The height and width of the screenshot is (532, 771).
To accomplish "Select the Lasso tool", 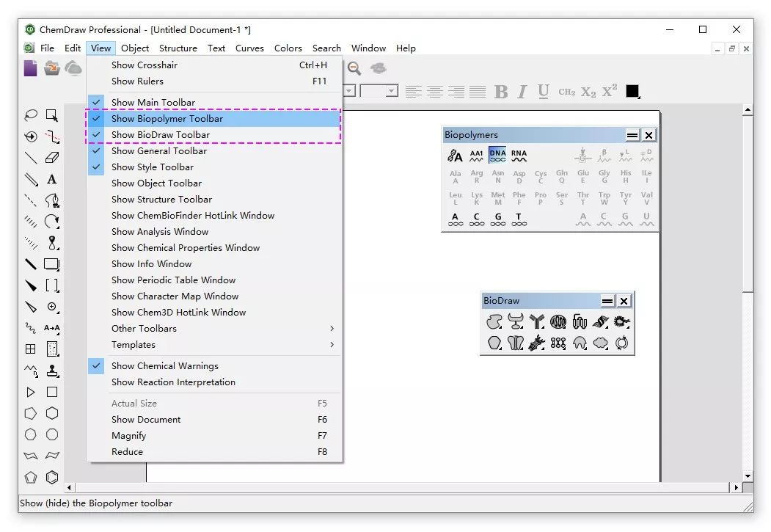I will click(31, 115).
